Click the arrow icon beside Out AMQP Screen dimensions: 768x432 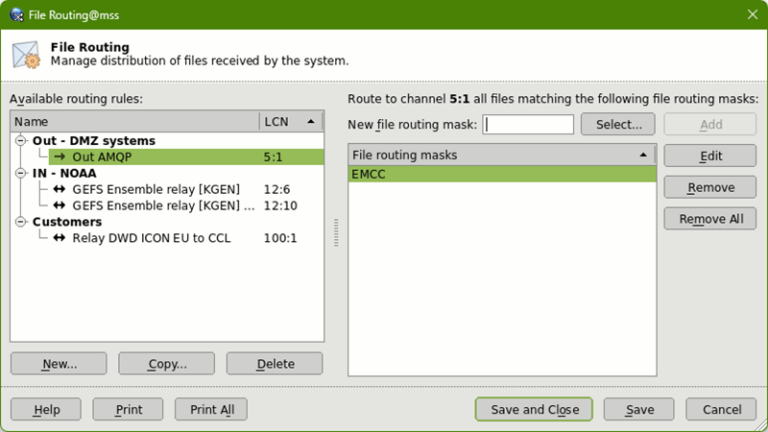(59, 157)
